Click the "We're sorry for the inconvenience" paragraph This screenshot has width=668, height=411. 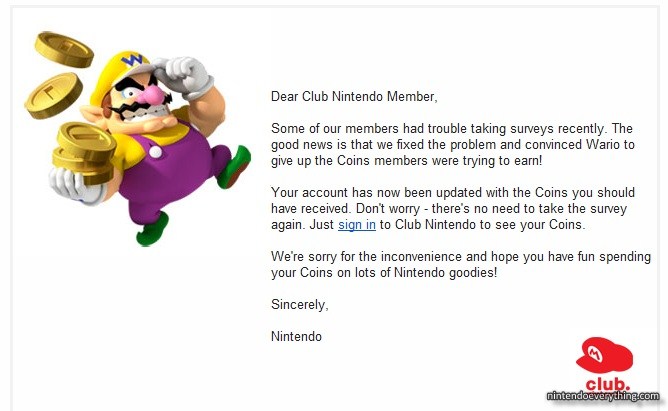pyautogui.click(x=441, y=265)
